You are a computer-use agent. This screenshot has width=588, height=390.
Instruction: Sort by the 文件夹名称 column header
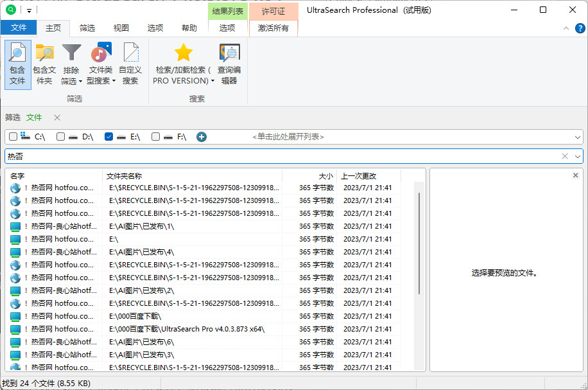click(x=192, y=176)
